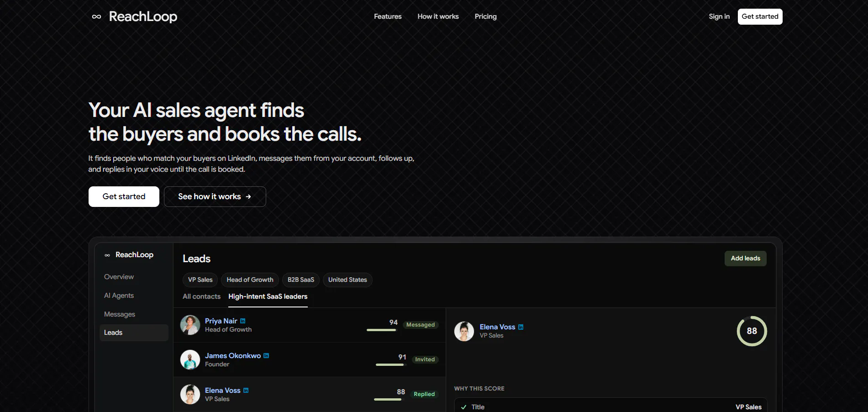Click Get started button in header
The height and width of the screenshot is (412, 868).
click(x=760, y=16)
